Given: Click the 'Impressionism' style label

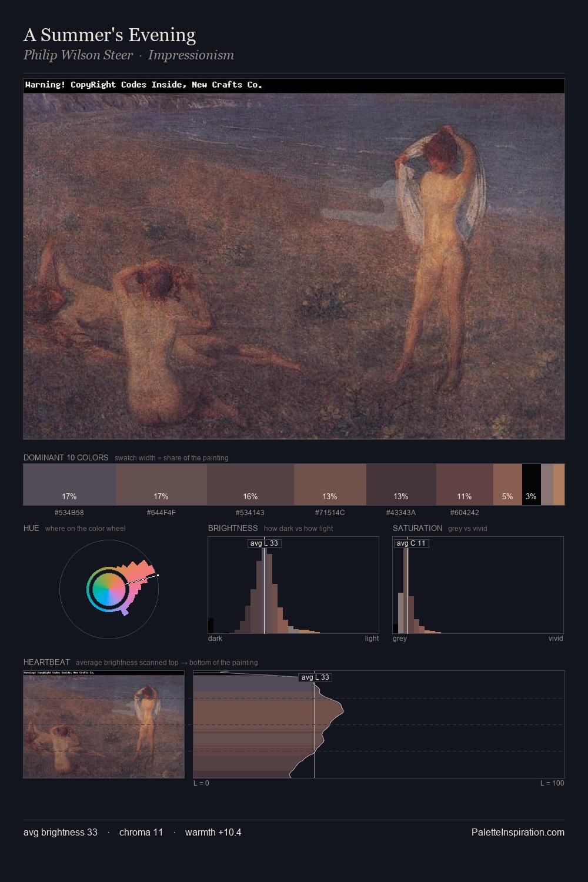Looking at the screenshot, I should [x=191, y=55].
